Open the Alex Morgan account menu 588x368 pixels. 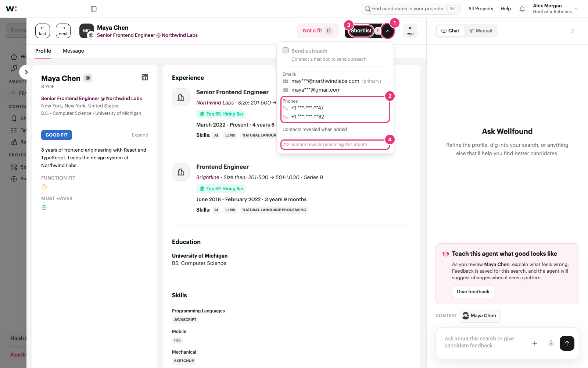point(555,9)
